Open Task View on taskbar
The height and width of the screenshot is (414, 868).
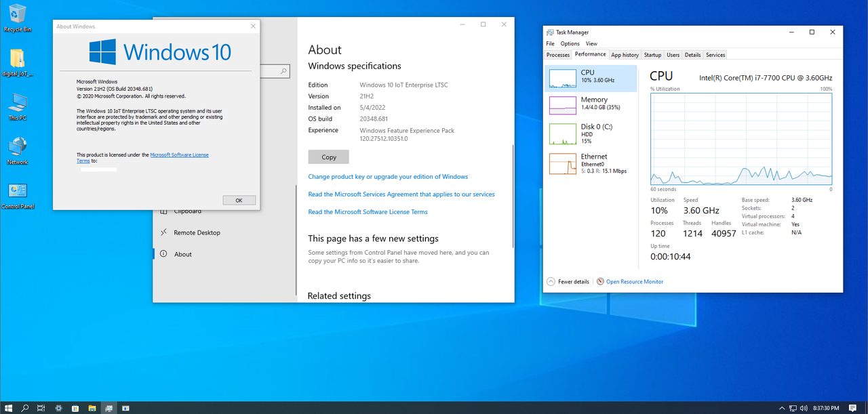tap(41, 408)
